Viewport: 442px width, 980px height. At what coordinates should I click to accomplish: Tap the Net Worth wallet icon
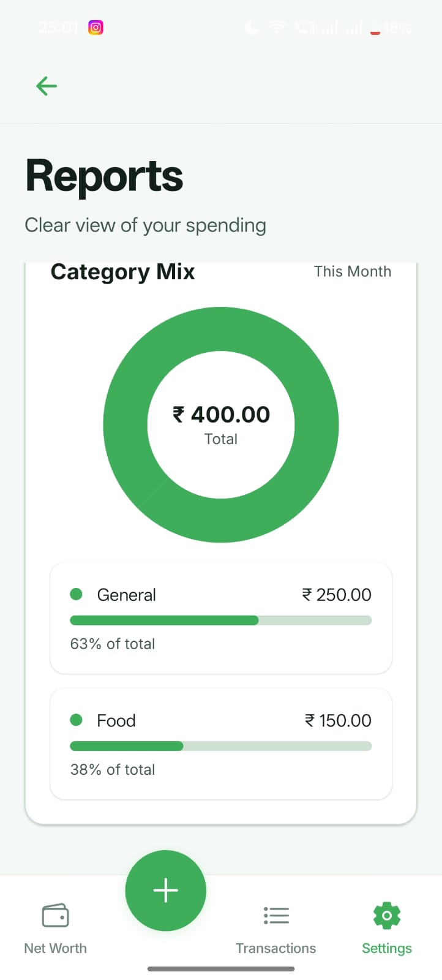[x=55, y=916]
